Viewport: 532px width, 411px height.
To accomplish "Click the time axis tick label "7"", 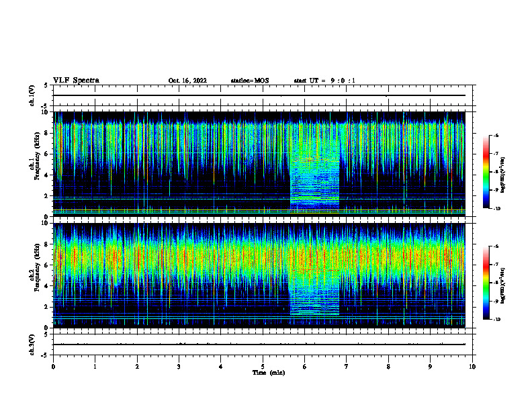I will [347, 367].
